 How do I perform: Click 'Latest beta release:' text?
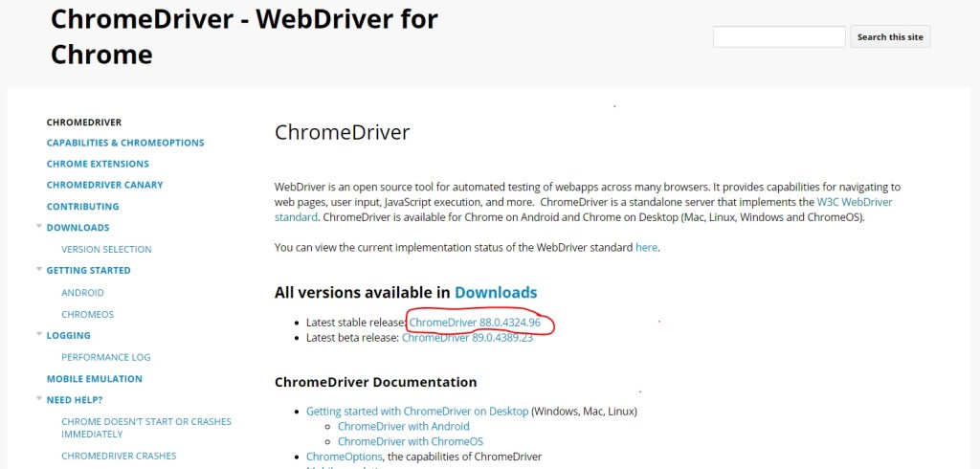pos(352,338)
